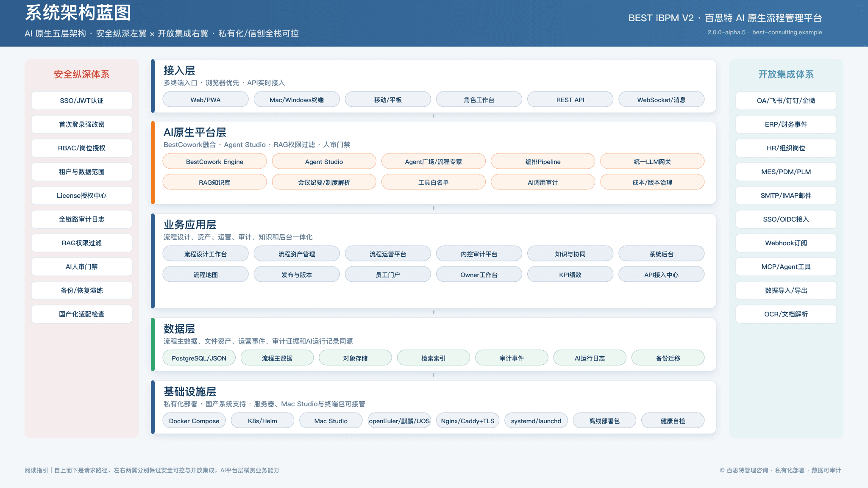Click 备份迁移 pill
Viewport: 868px width, 488px height.
[x=668, y=358]
